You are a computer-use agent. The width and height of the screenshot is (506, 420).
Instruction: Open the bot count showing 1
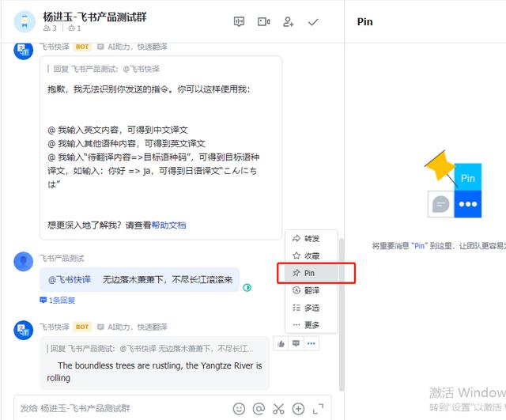click(74, 28)
